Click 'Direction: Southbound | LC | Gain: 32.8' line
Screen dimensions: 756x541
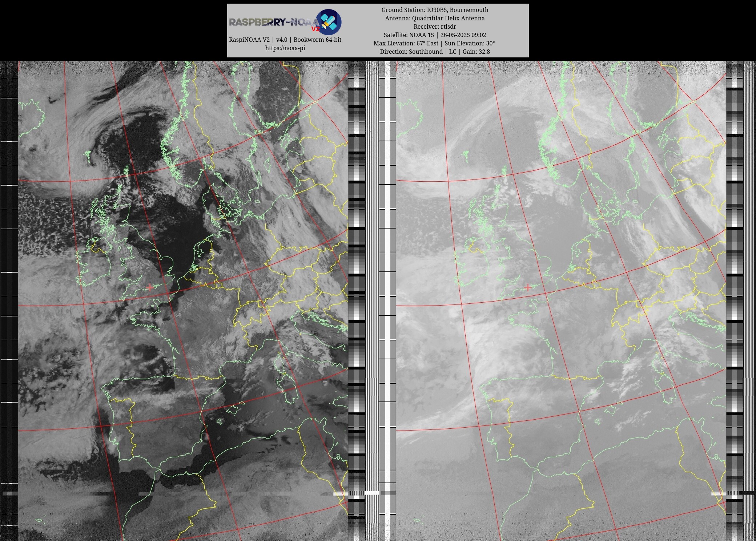pos(435,52)
